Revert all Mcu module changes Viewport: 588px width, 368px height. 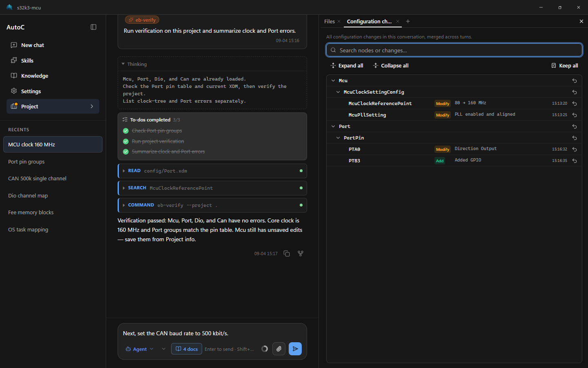tap(575, 81)
